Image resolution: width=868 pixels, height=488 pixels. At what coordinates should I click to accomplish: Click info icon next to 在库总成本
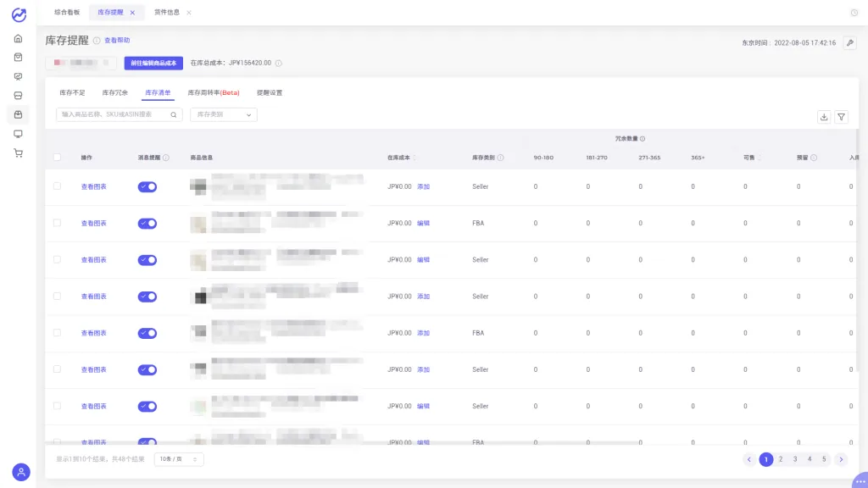pyautogui.click(x=278, y=63)
